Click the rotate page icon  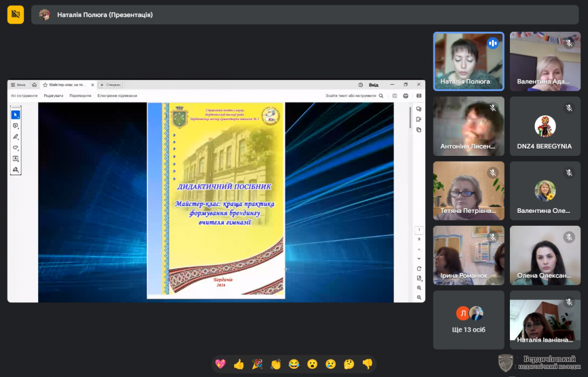[419, 268]
